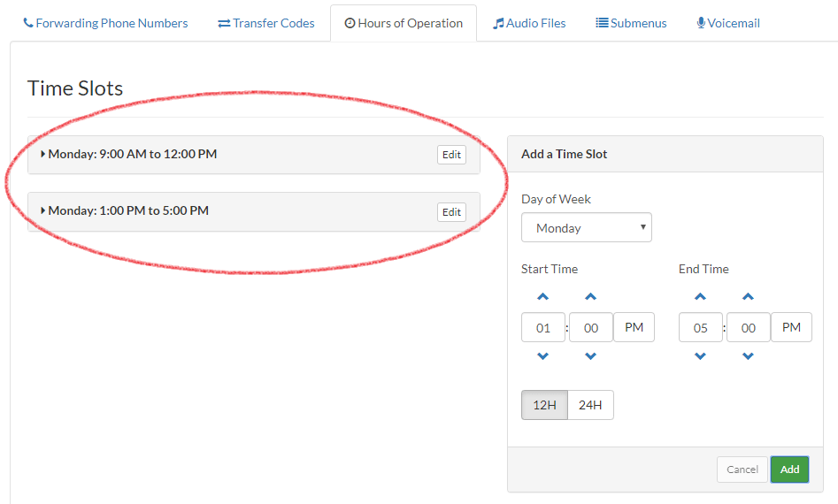The image size is (838, 504).
Task: Select the Hours of Operation tab
Action: click(404, 24)
